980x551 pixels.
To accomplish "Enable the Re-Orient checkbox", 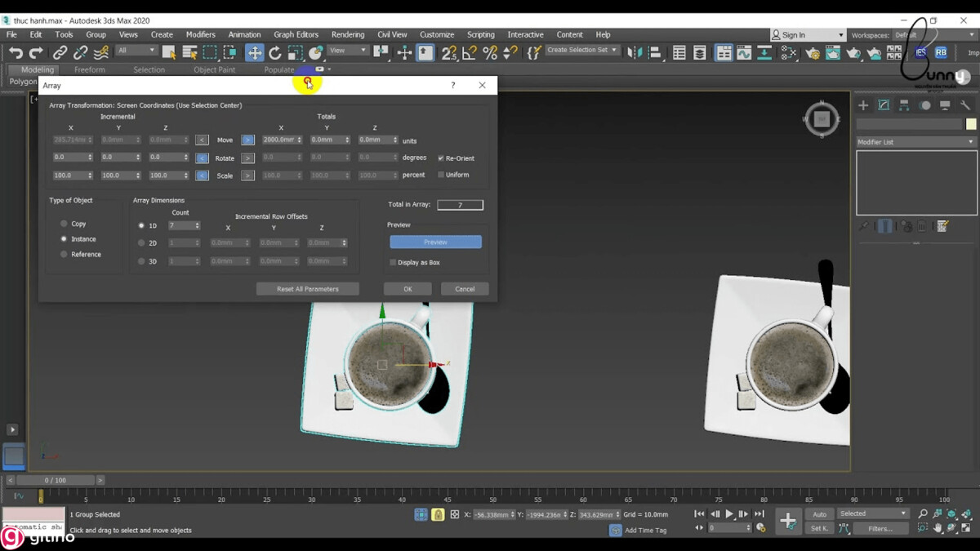I will click(440, 158).
